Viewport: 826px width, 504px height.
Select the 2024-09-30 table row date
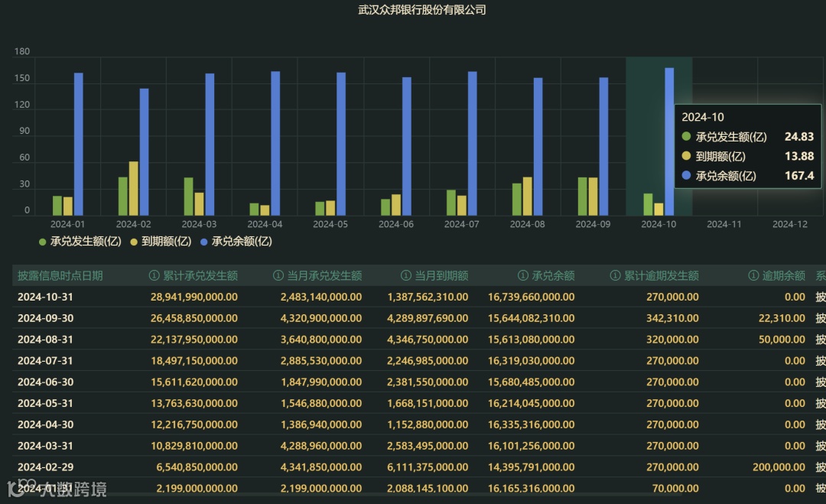(x=45, y=318)
